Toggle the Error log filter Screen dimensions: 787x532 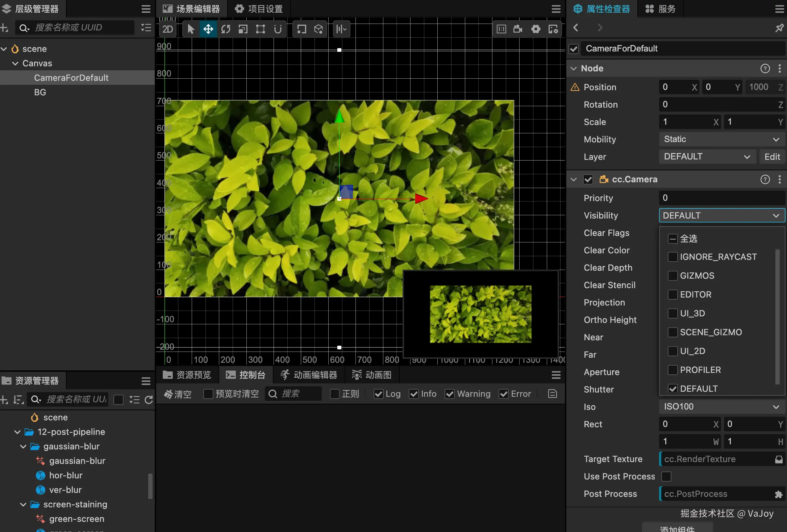(504, 394)
